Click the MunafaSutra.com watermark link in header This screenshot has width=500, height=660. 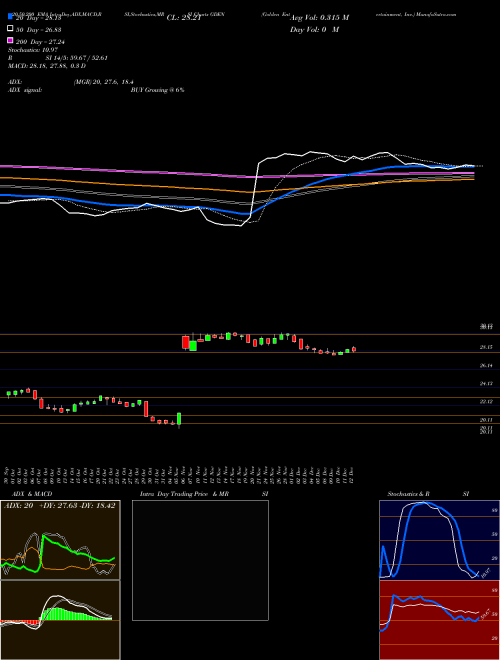pos(436,14)
